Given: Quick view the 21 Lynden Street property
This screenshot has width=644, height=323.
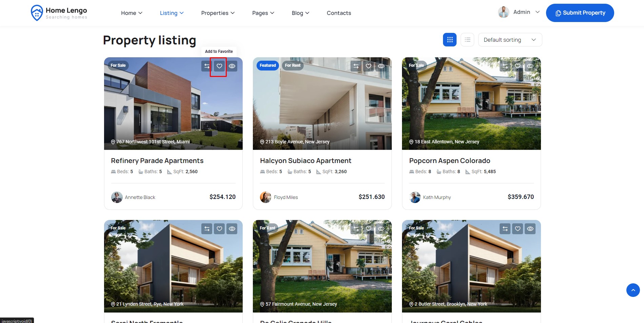Looking at the screenshot, I should [232, 229].
